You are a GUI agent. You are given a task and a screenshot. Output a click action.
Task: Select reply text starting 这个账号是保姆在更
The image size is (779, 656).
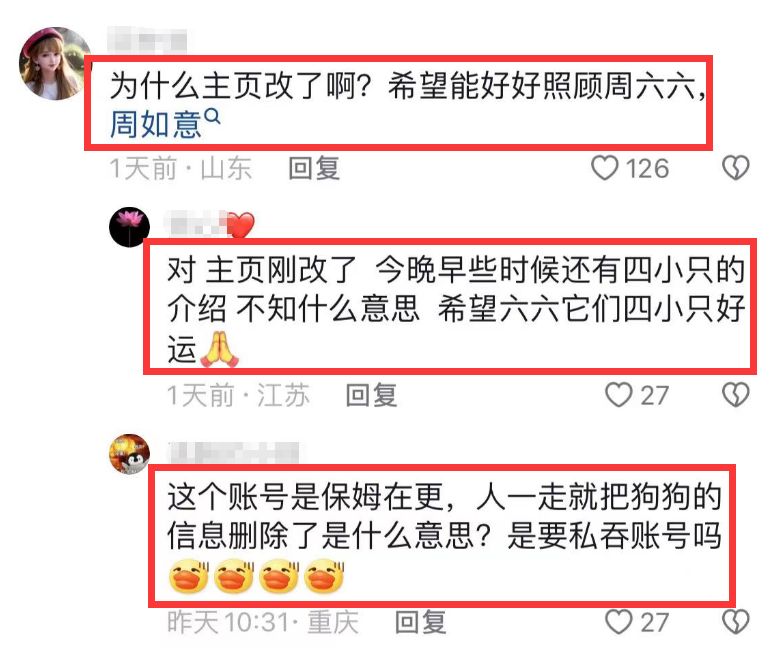(x=442, y=536)
